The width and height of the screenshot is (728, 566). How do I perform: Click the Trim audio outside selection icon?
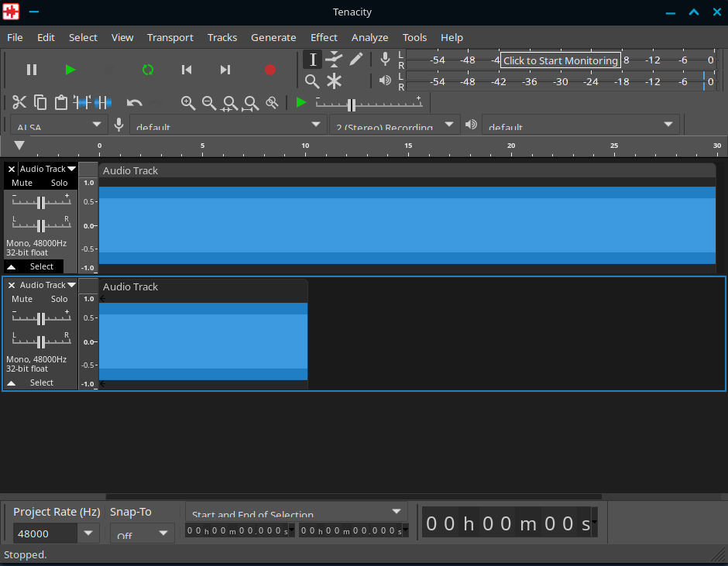pos(82,102)
